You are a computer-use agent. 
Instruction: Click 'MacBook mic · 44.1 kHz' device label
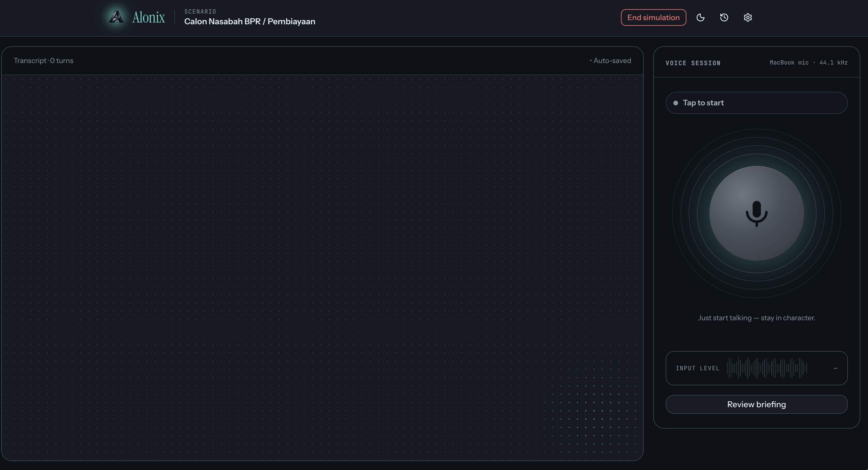(x=808, y=63)
